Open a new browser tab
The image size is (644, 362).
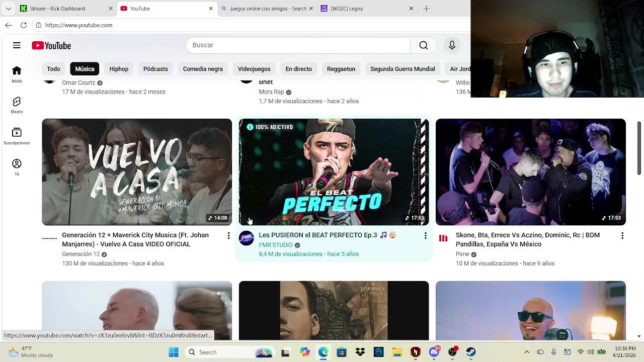coord(426,9)
